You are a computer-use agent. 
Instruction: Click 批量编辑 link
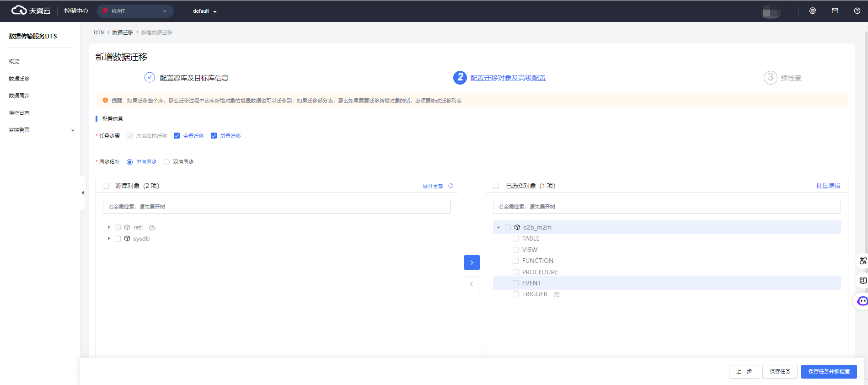point(828,186)
